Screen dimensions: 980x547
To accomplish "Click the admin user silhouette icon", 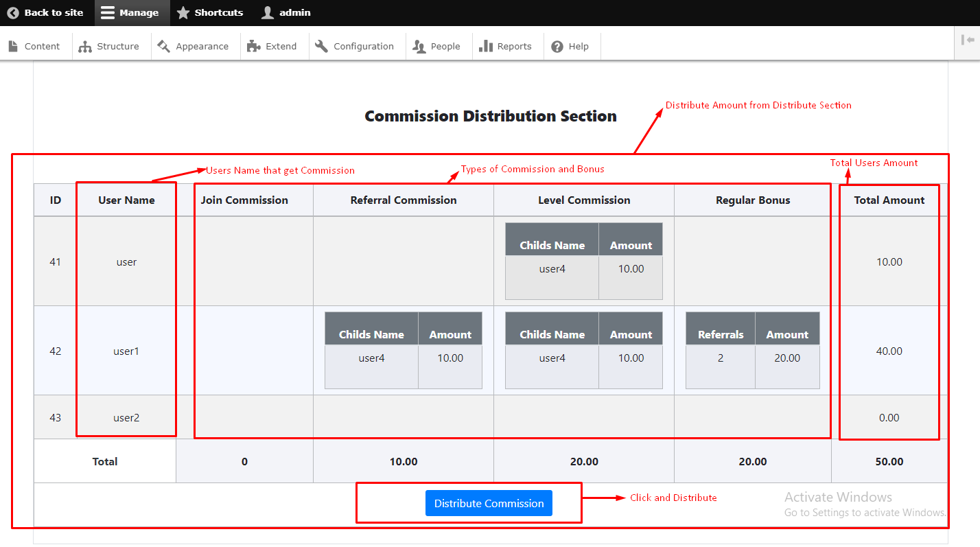I will pyautogui.click(x=268, y=13).
